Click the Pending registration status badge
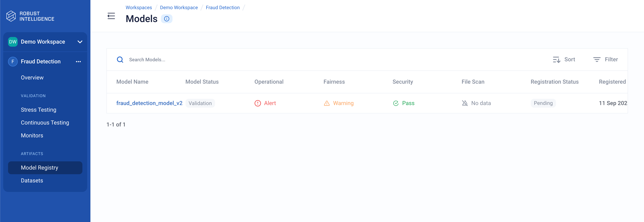 tap(543, 103)
